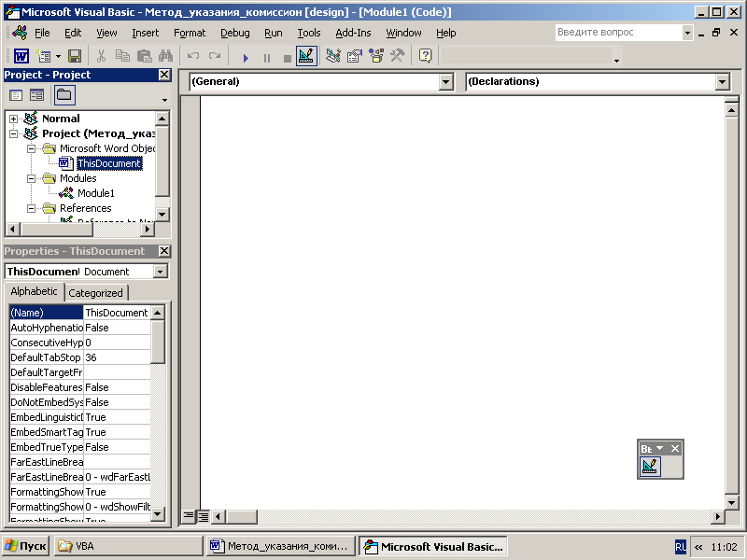The image size is (747, 560).
Task: Open the (General) object dropdown
Action: pyautogui.click(x=445, y=82)
